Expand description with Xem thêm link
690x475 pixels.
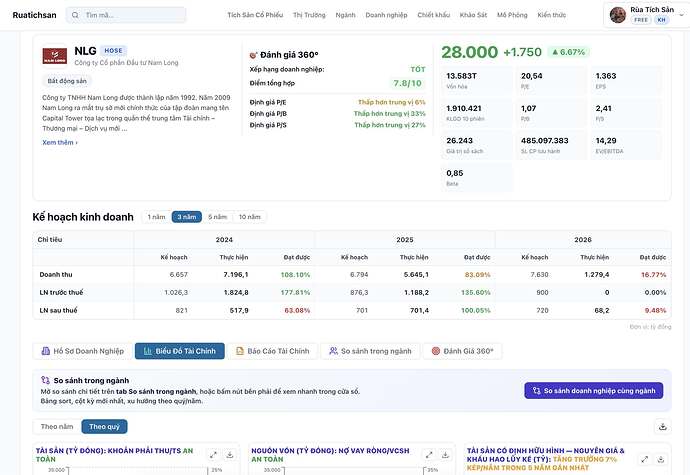pos(60,143)
